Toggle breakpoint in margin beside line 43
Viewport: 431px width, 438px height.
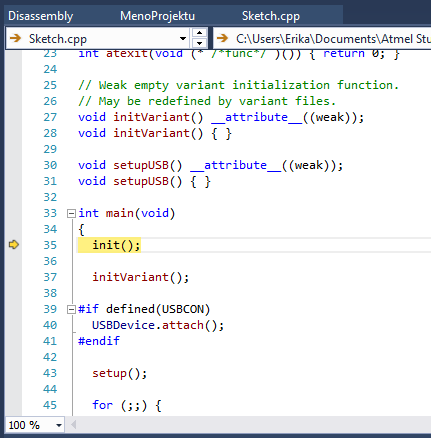[13, 373]
